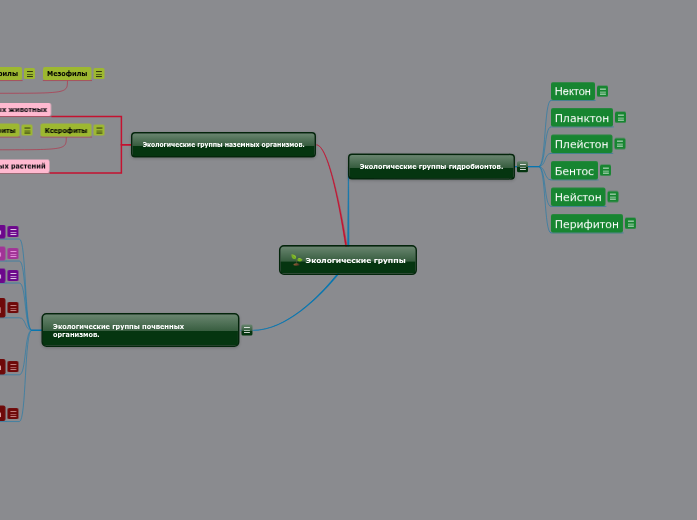The width and height of the screenshot is (697, 520).
Task: Select the Планктон topic
Action: 581,118
